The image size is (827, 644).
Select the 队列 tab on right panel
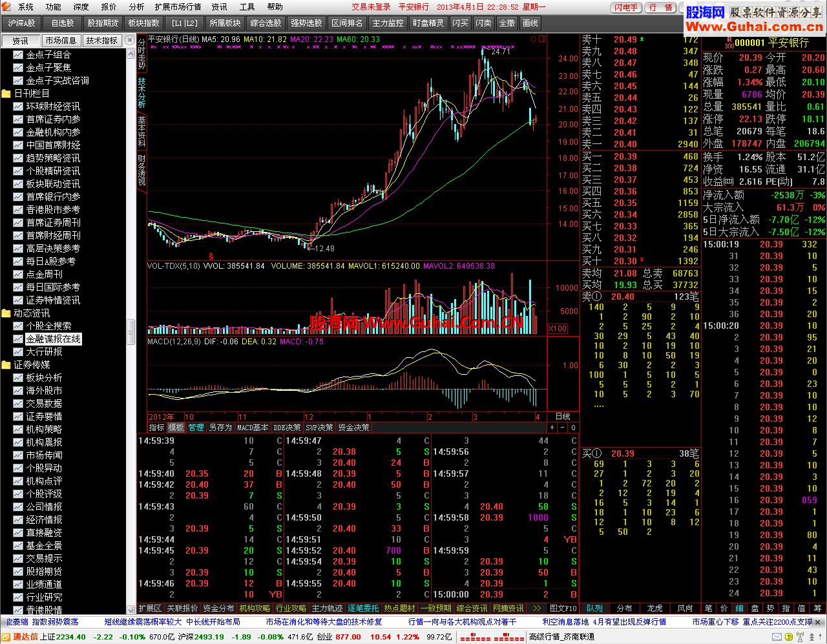(594, 608)
